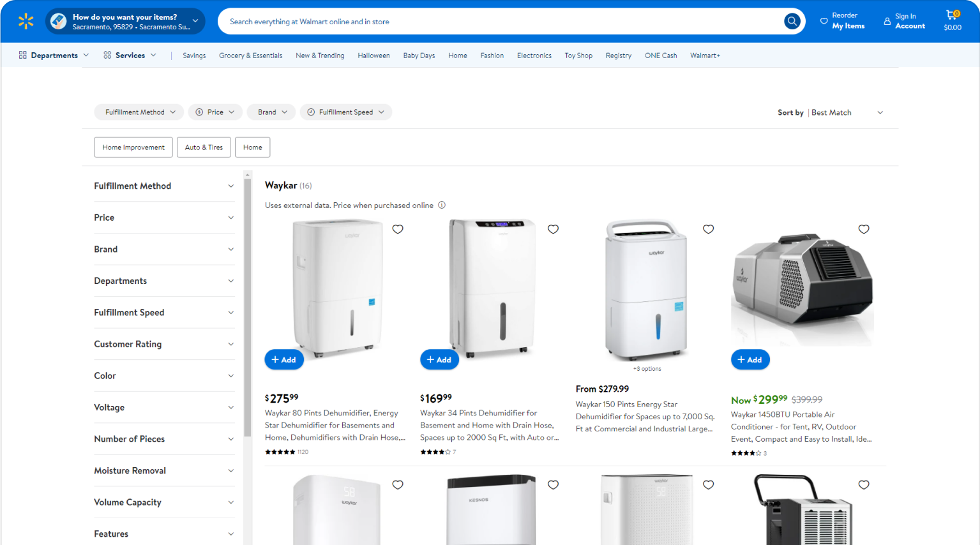Image resolution: width=980 pixels, height=545 pixels.
Task: Open the Price filter chip
Action: tap(215, 112)
